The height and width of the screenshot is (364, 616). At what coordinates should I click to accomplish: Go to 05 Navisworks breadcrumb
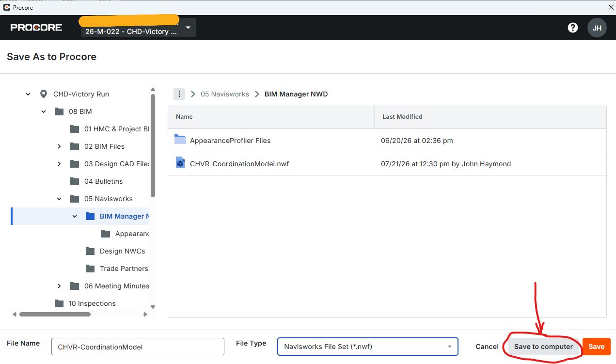225,94
